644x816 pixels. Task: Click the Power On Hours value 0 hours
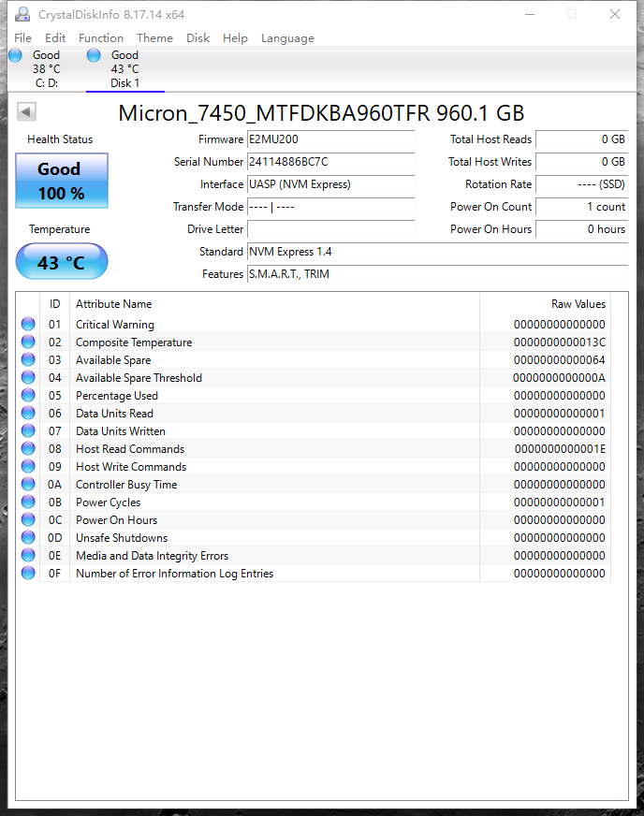tap(582, 229)
